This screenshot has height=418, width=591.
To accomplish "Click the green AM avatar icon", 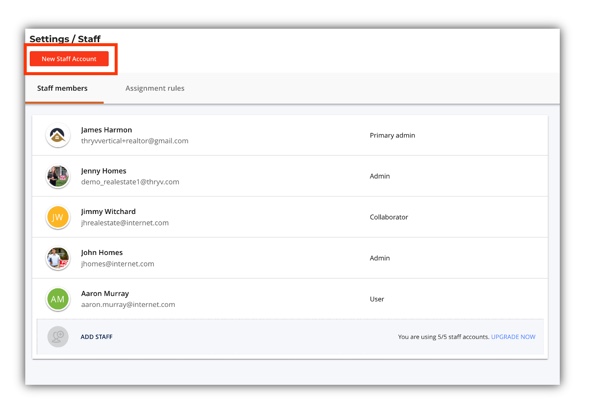I will (58, 299).
